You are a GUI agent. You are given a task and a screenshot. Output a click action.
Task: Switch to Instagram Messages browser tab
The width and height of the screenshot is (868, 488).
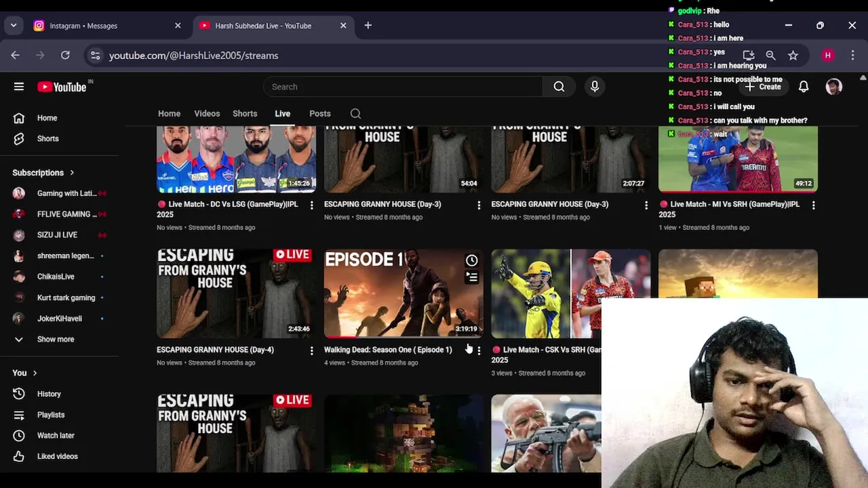(x=102, y=26)
